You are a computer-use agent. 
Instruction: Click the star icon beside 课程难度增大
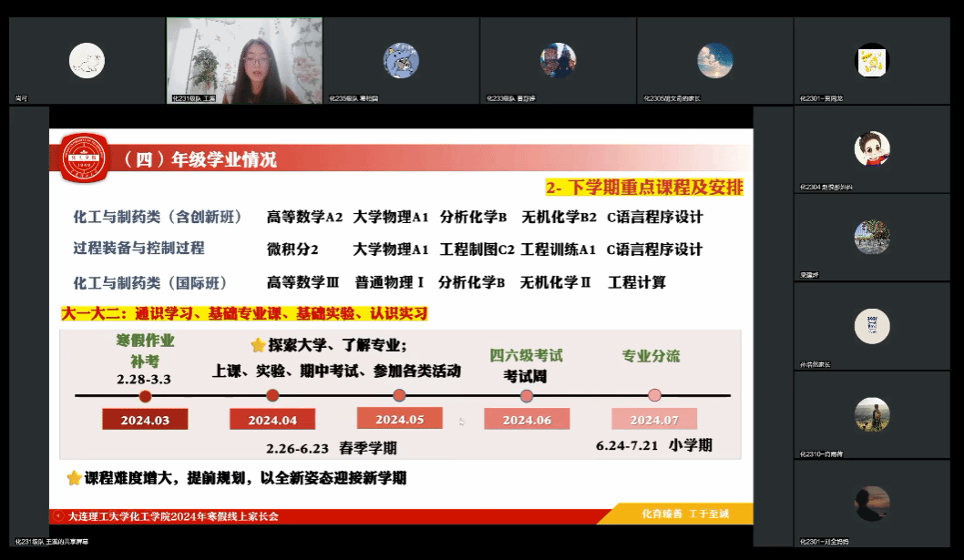click(74, 478)
